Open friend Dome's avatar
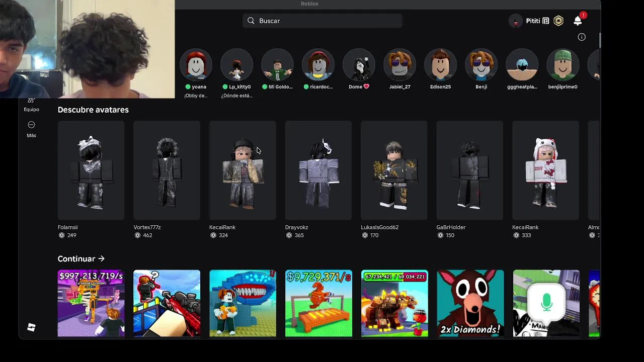Image resolution: width=644 pixels, height=362 pixels. 359,65
